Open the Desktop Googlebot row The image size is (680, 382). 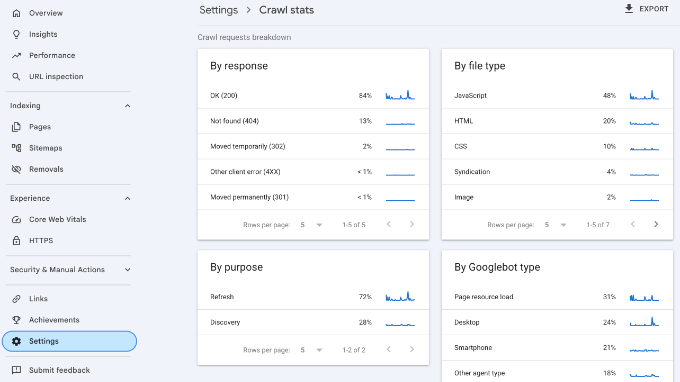click(x=557, y=322)
